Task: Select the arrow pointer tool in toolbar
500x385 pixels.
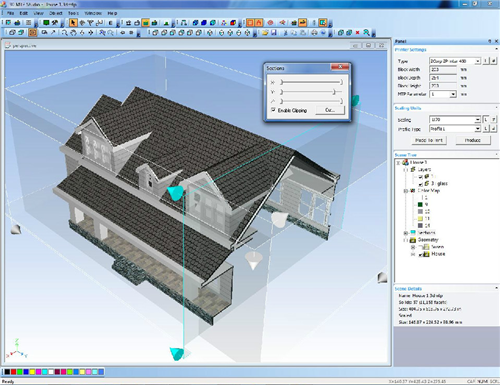Action: pyautogui.click(x=73, y=23)
